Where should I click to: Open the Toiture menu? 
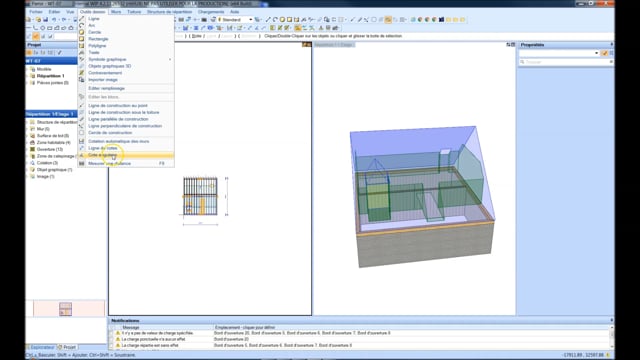[x=134, y=12]
